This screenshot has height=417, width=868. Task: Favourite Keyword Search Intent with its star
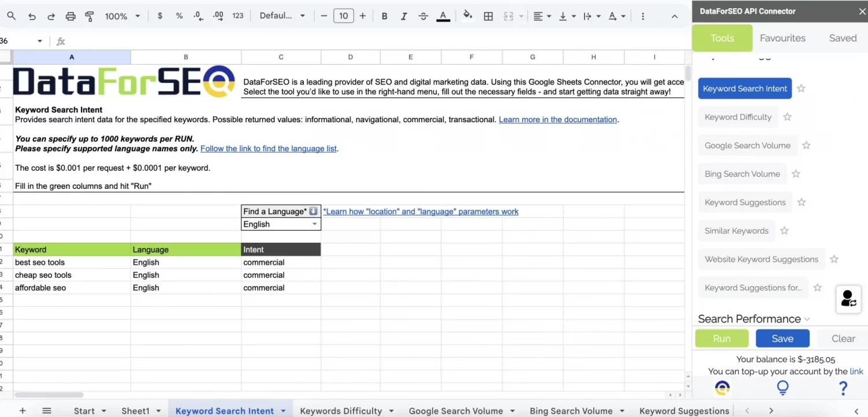click(801, 89)
